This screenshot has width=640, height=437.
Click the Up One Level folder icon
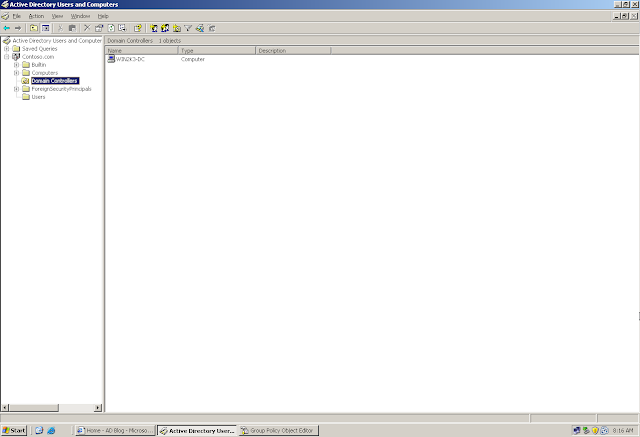coord(34,28)
